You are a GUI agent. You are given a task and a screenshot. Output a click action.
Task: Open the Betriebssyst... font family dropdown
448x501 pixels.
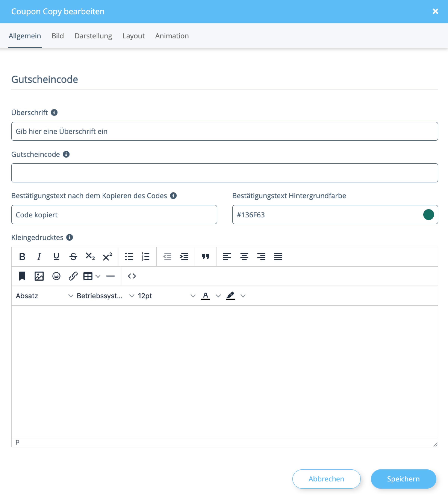point(105,296)
